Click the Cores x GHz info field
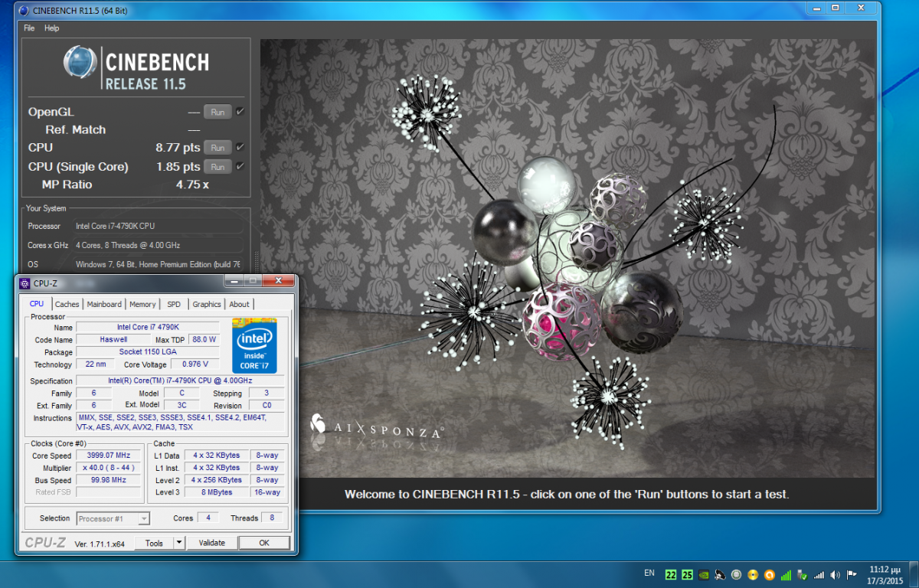 click(x=159, y=245)
